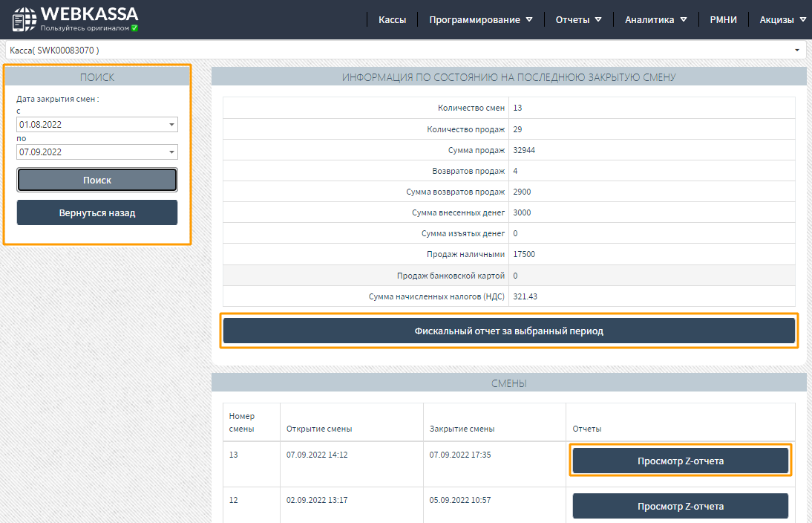
Task: Click shift opening time 07.09.2022 14:12
Action: pos(317,455)
